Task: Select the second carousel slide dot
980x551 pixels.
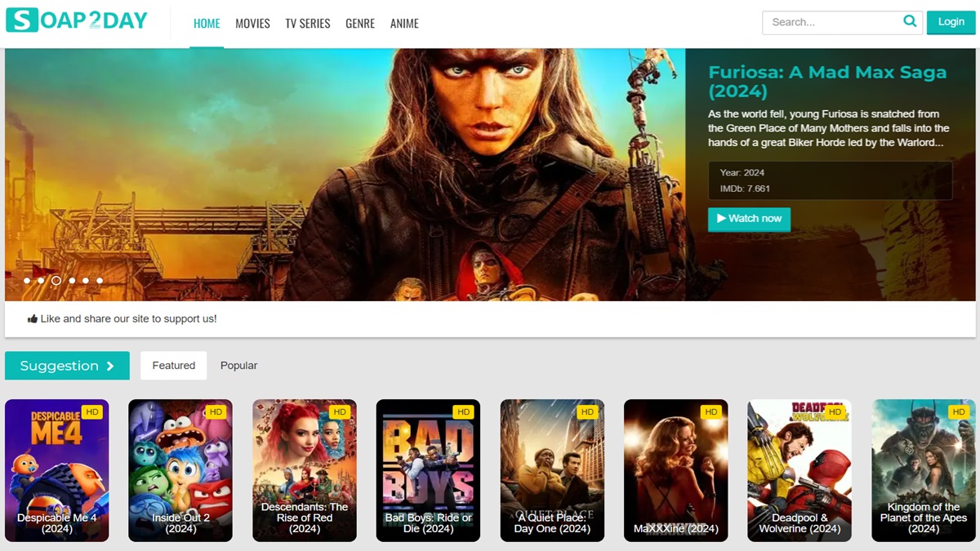Action: 41,281
